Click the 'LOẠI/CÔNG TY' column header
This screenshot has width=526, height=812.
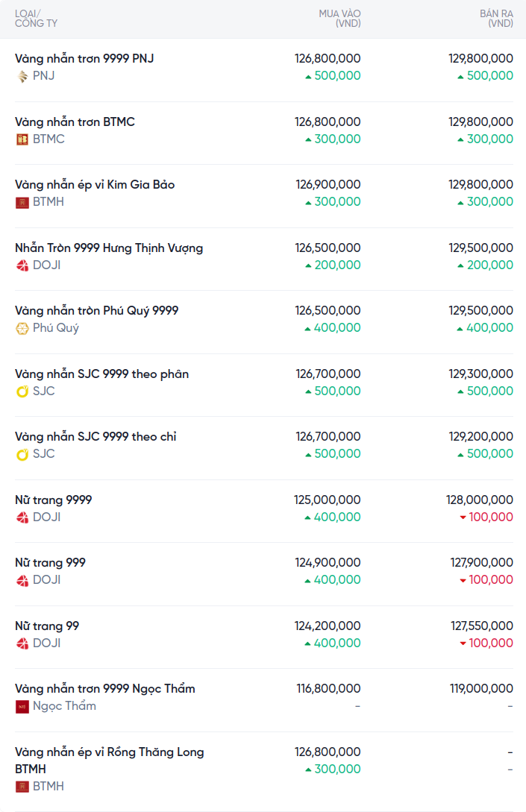coord(36,19)
